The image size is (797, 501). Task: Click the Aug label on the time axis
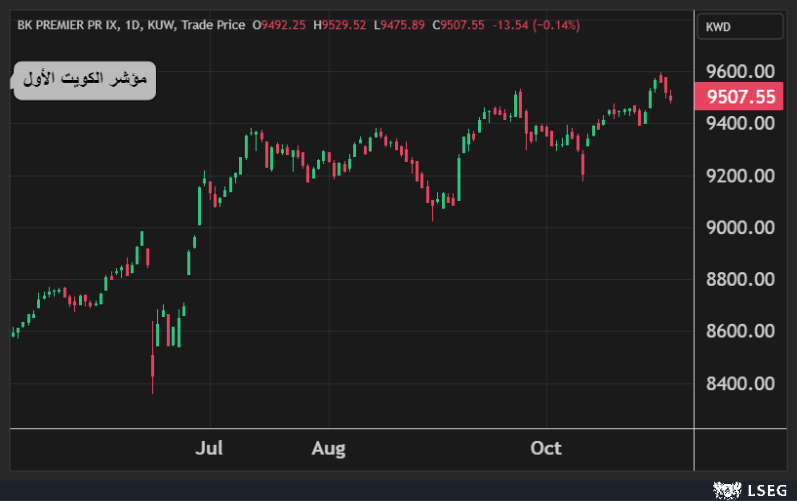click(328, 448)
